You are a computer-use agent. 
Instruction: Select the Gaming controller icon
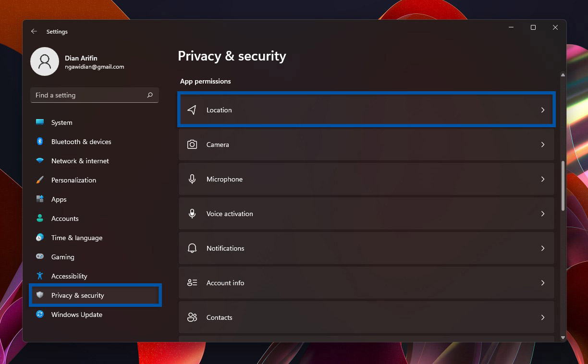40,257
